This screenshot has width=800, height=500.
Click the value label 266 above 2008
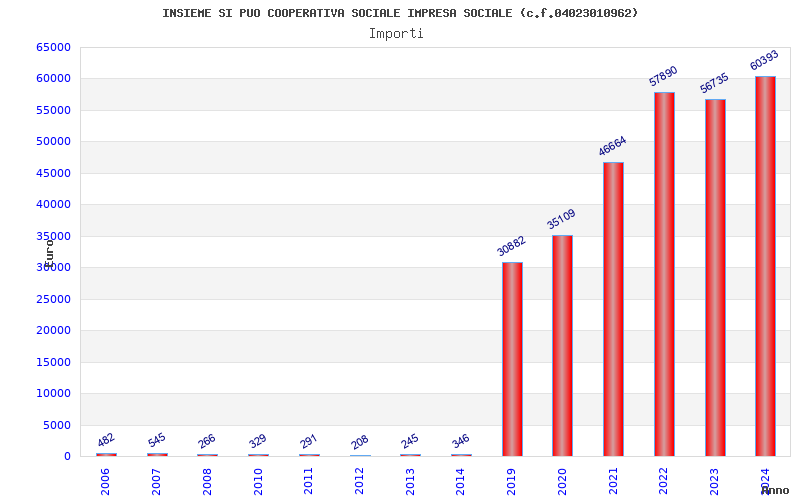(x=207, y=441)
